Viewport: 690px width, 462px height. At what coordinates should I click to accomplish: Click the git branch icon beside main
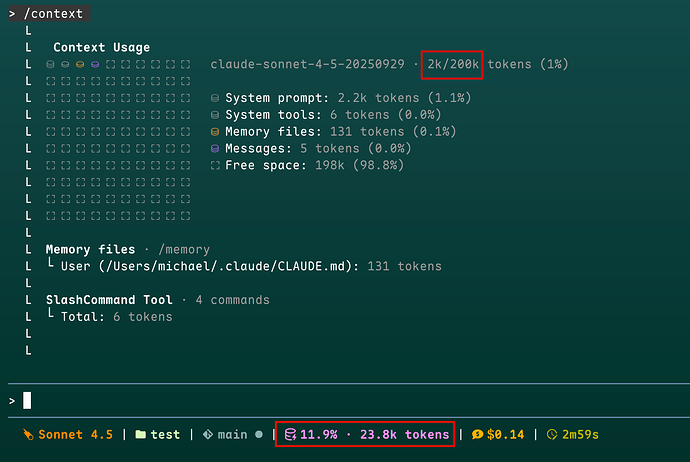(x=208, y=435)
